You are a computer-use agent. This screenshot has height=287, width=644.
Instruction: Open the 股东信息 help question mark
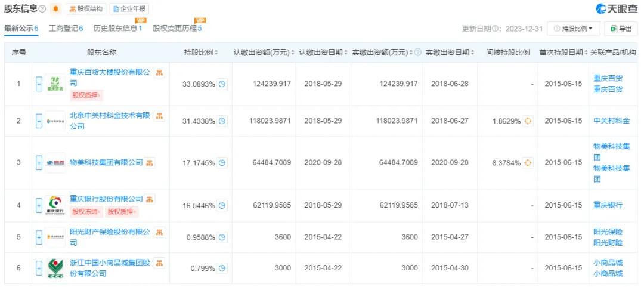42,9
